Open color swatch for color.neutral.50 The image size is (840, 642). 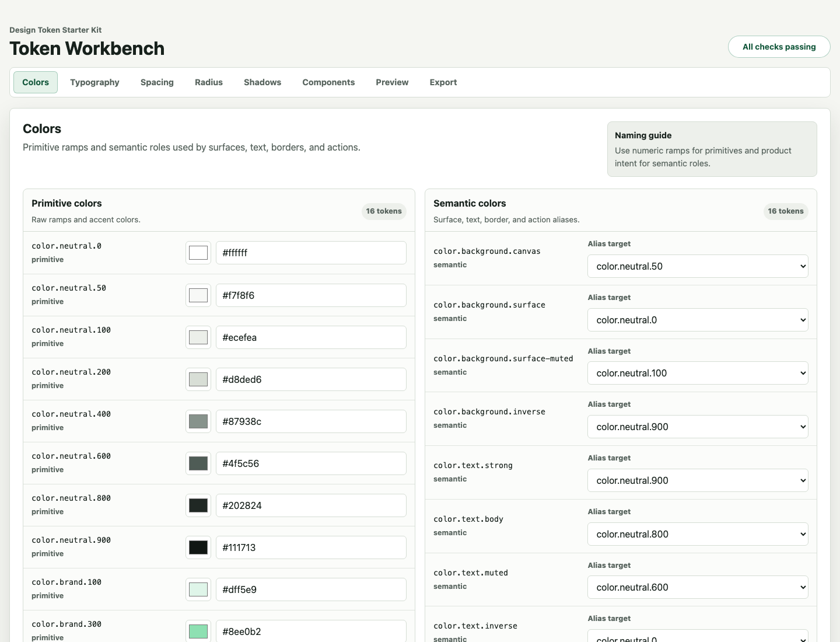tap(198, 295)
